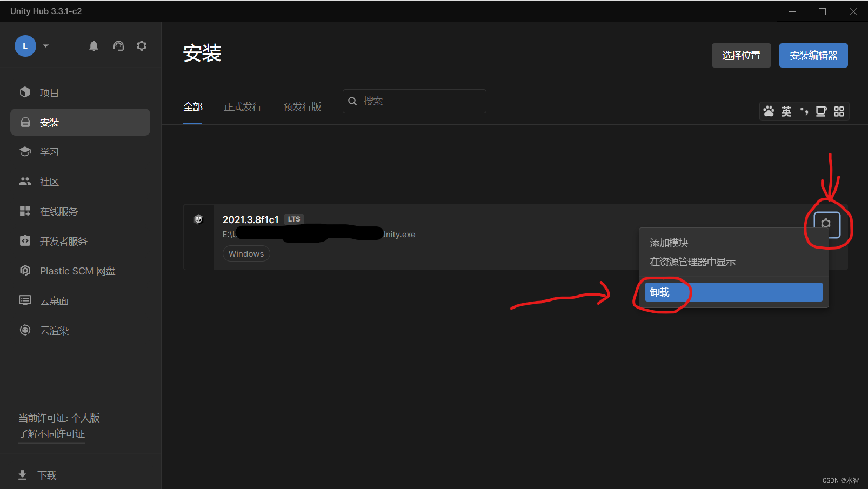Select the 安装 sidebar item
This screenshot has height=489, width=868.
(80, 122)
